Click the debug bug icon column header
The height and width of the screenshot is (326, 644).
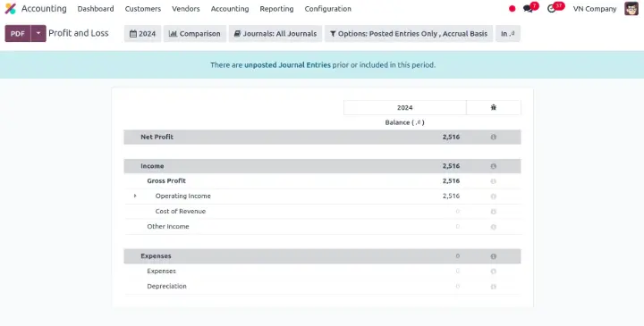493,107
